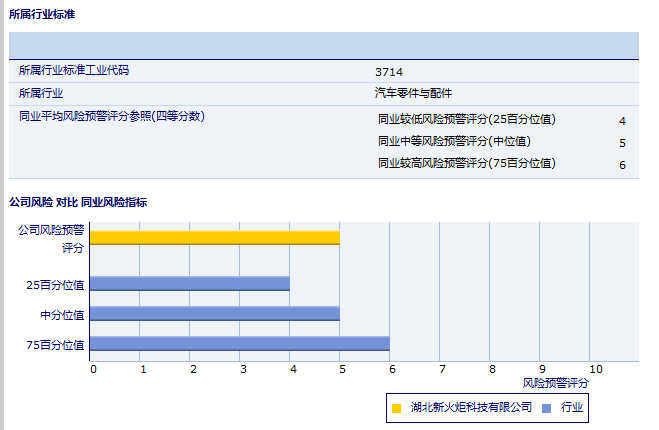The height and width of the screenshot is (430, 659).
Task: Click the 同业较低风险预警评分(25百分位值) text
Action: pyautogui.click(x=467, y=120)
